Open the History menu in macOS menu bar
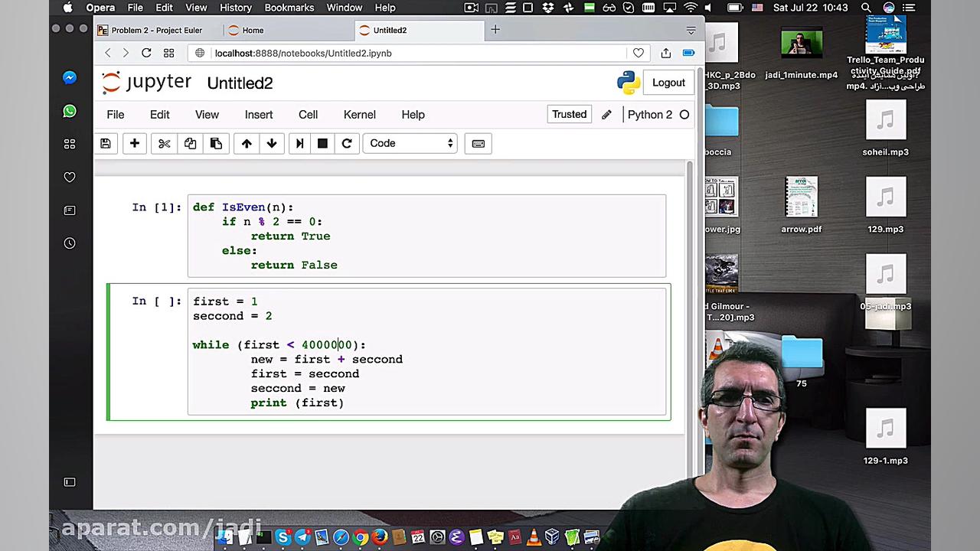980x551 pixels. tap(236, 8)
